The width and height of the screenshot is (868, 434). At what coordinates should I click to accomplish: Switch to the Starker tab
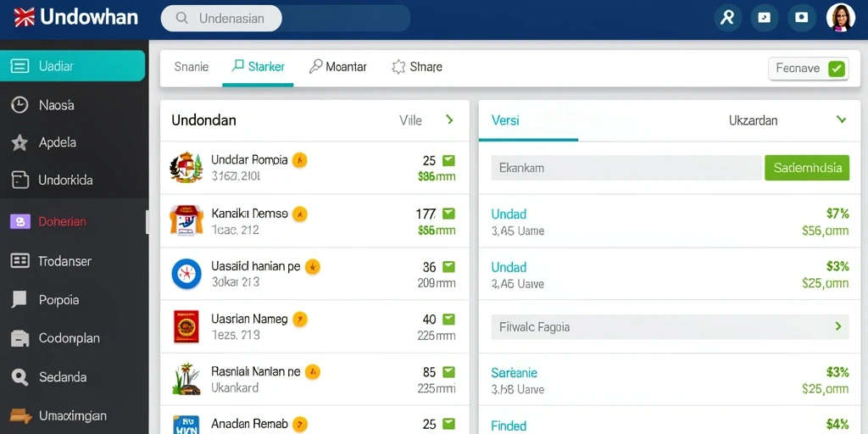tap(258, 67)
